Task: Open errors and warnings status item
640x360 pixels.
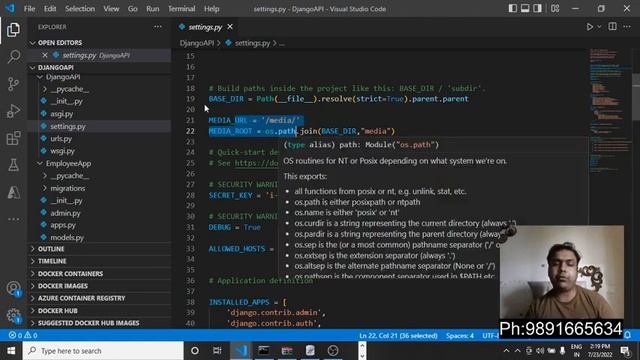Action: 23,335
